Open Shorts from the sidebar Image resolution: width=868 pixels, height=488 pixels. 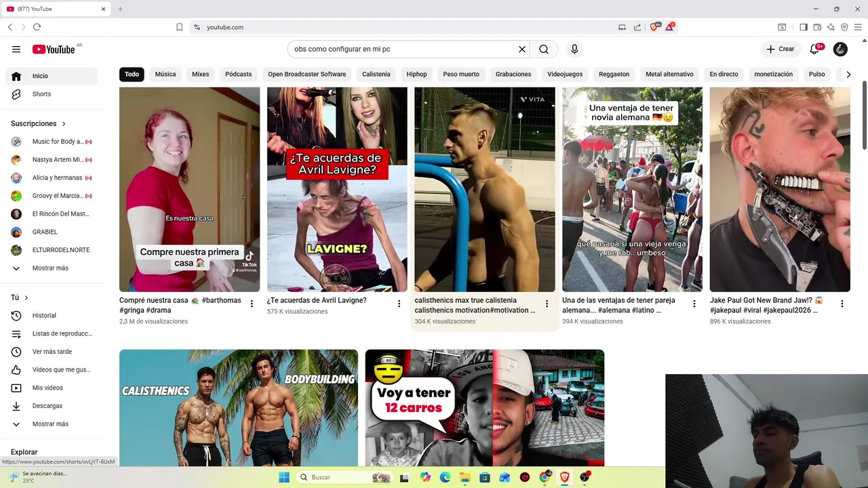[x=52, y=94]
